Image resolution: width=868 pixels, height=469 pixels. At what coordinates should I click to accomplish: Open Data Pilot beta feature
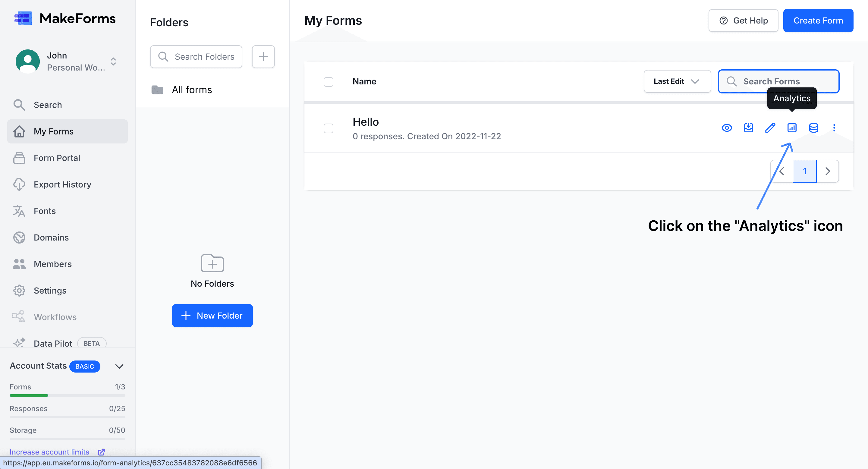click(68, 343)
